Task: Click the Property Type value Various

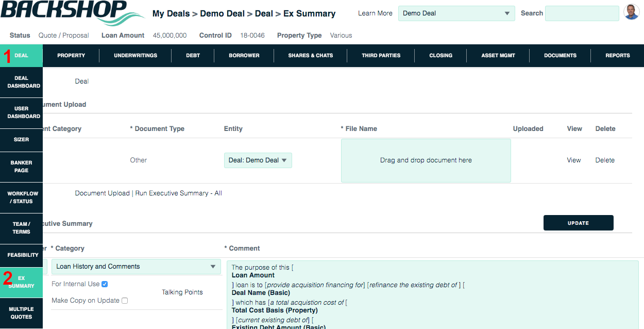Action: click(x=341, y=36)
